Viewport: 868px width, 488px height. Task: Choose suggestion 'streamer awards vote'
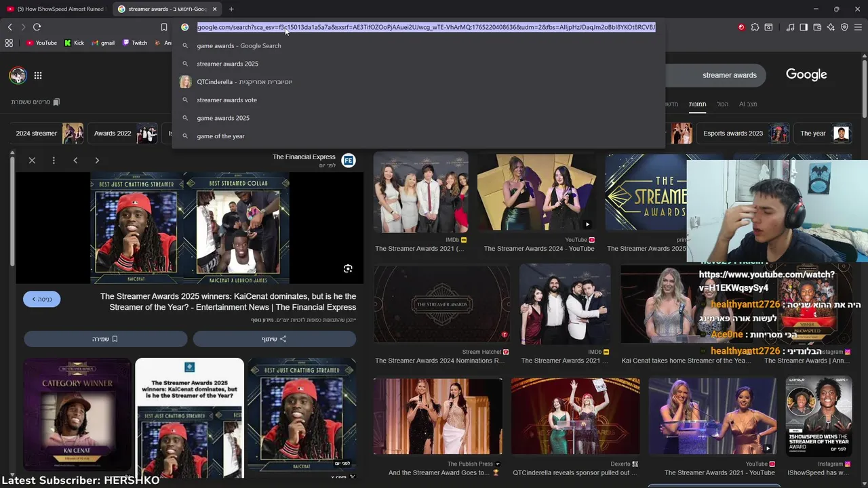418,100
